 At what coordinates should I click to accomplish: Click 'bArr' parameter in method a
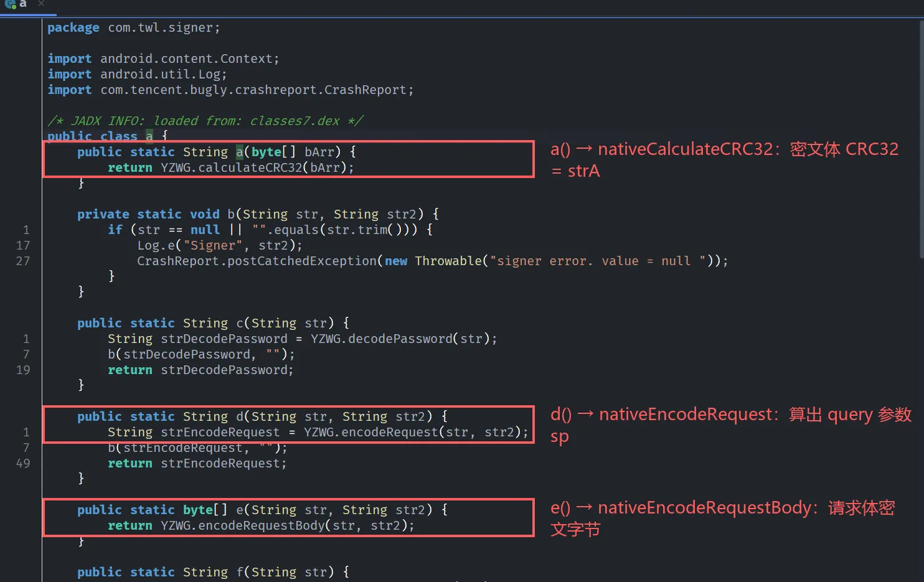click(x=319, y=152)
